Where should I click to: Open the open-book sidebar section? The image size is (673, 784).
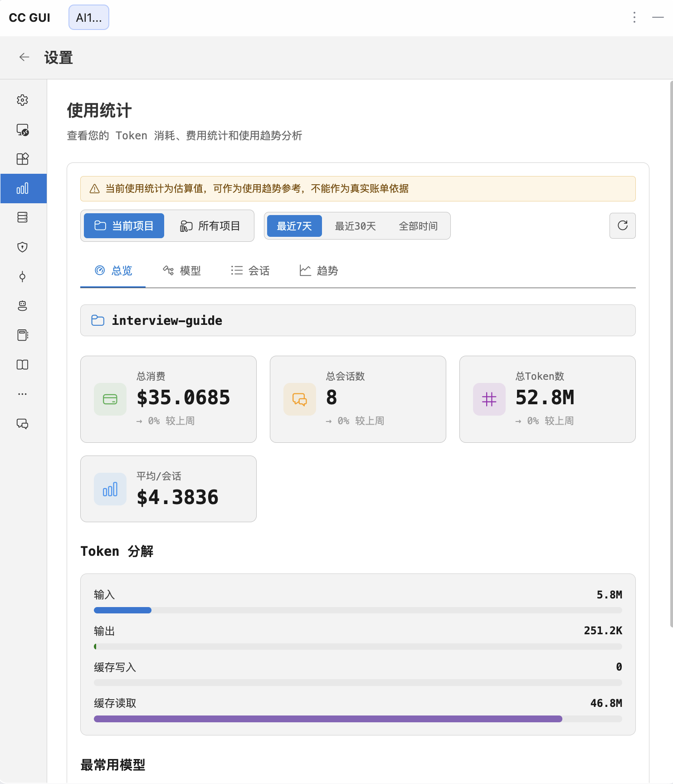coord(22,365)
